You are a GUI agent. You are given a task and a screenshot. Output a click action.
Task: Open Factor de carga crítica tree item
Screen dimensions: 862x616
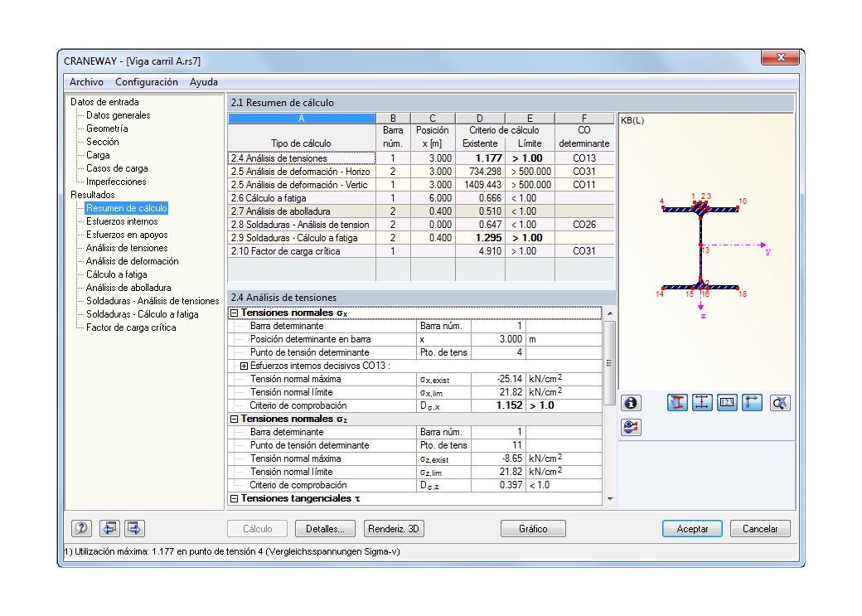coord(132,327)
